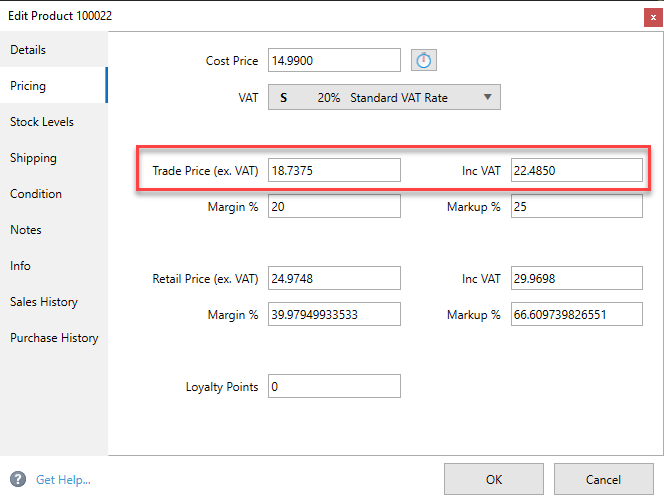This screenshot has height=502, width=664.
Task: Open the Purchase History tab
Action: (x=54, y=338)
